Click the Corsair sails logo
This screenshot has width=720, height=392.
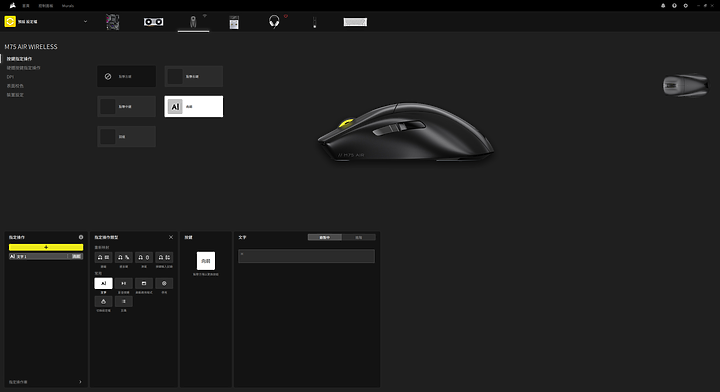click(12, 6)
